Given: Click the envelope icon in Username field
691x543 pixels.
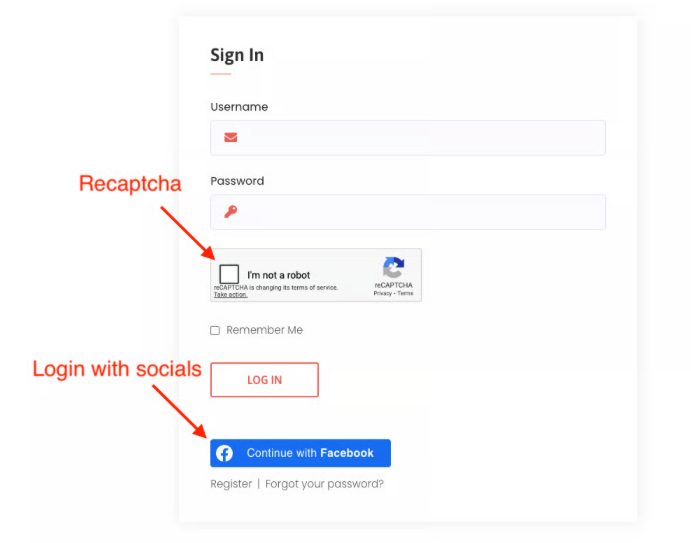Looking at the screenshot, I should pos(231,138).
